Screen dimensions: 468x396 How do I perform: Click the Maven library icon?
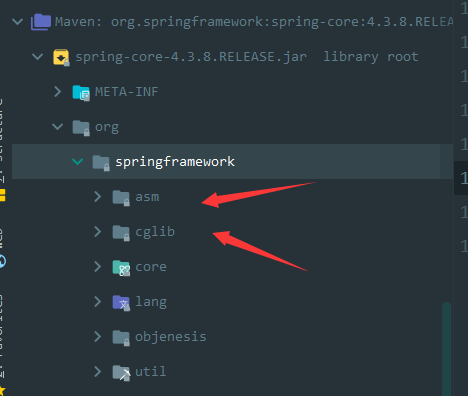click(41, 22)
